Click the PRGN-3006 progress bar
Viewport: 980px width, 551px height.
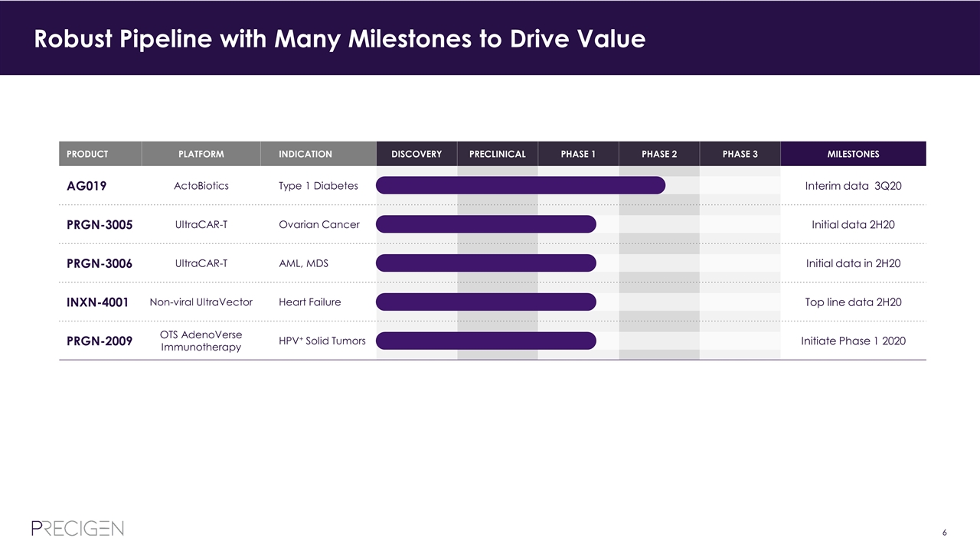486,263
